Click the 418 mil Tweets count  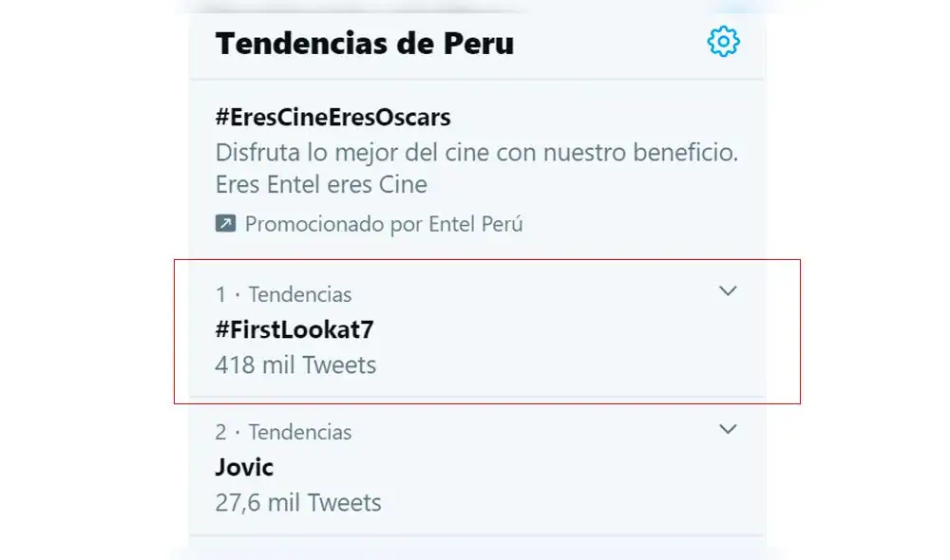(295, 364)
